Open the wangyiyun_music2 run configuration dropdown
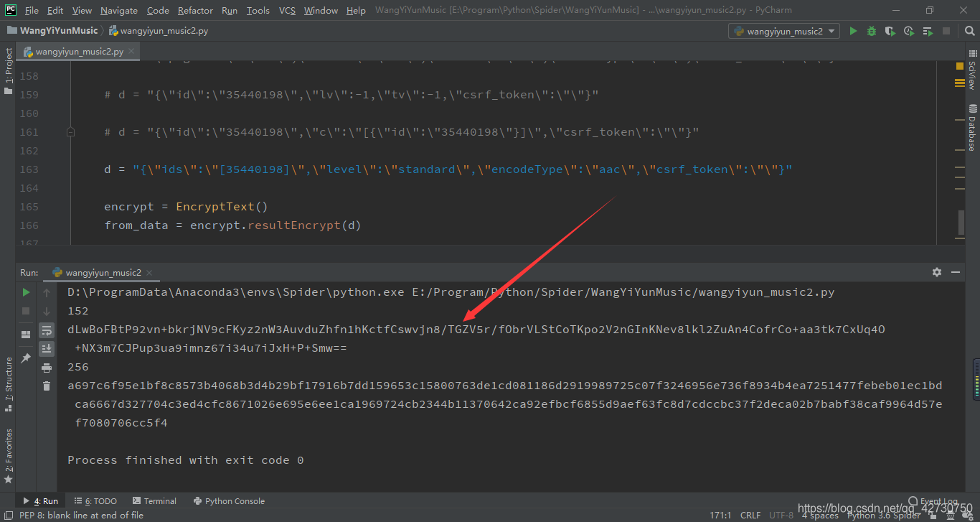Screen dimensions: 980x522 [x=784, y=31]
